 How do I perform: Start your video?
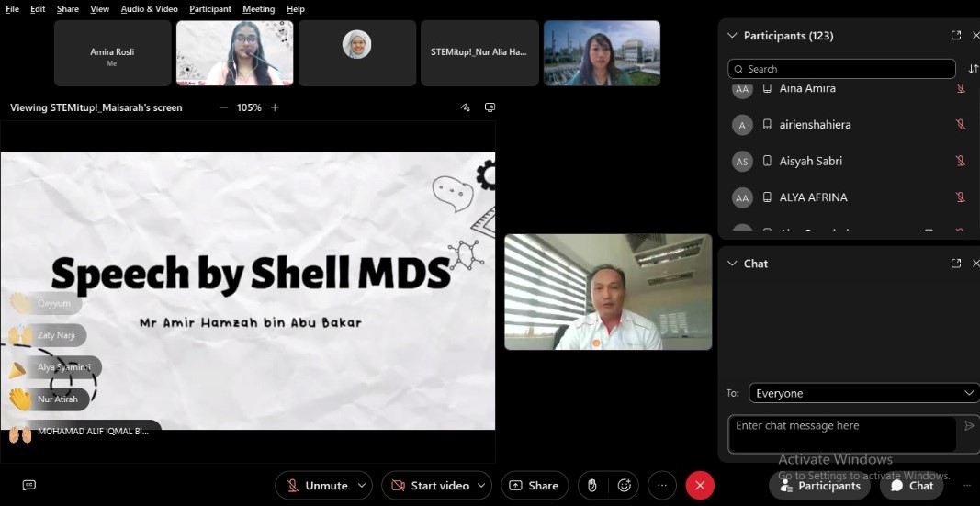(x=429, y=486)
